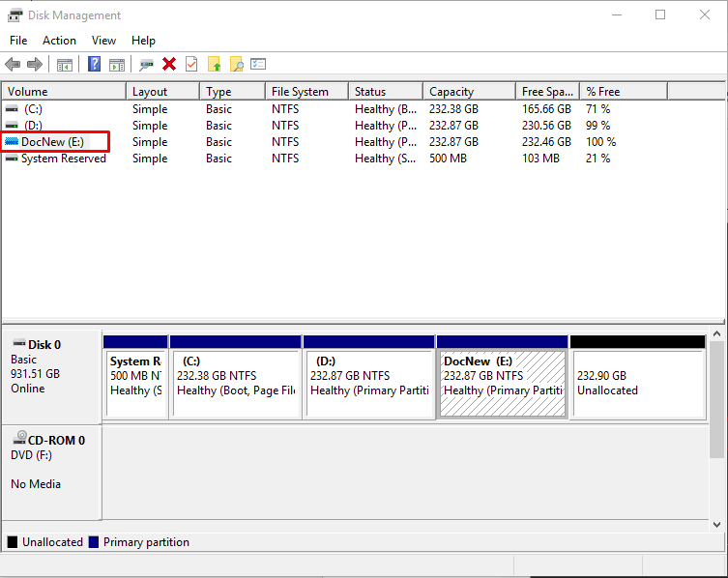Open the Help menu
Image resolution: width=728 pixels, height=578 pixels.
tap(143, 41)
